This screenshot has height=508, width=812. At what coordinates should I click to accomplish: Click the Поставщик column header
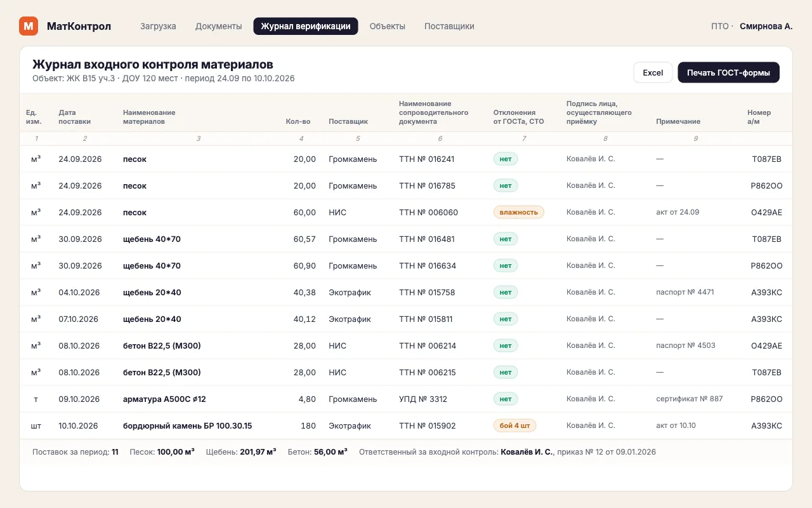[348, 121]
